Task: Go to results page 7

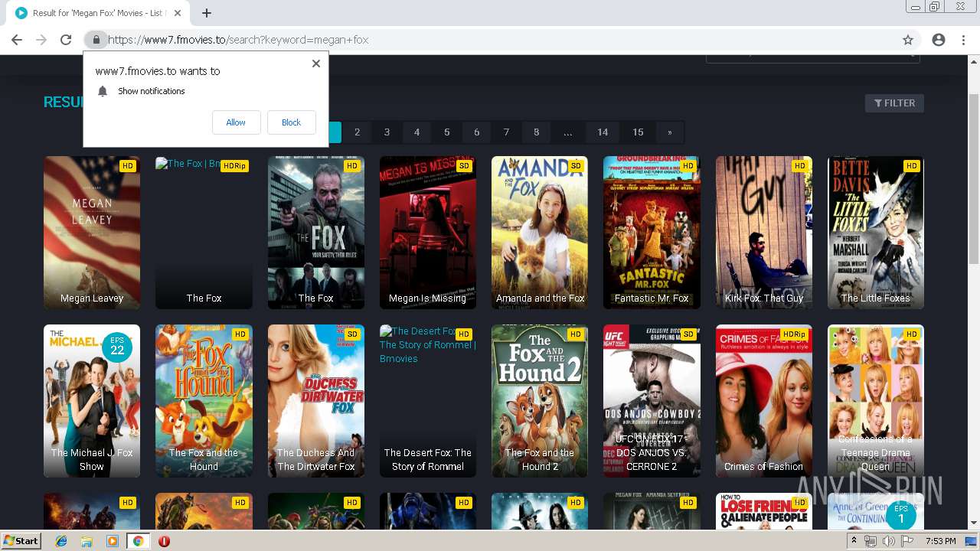Action: pos(506,132)
